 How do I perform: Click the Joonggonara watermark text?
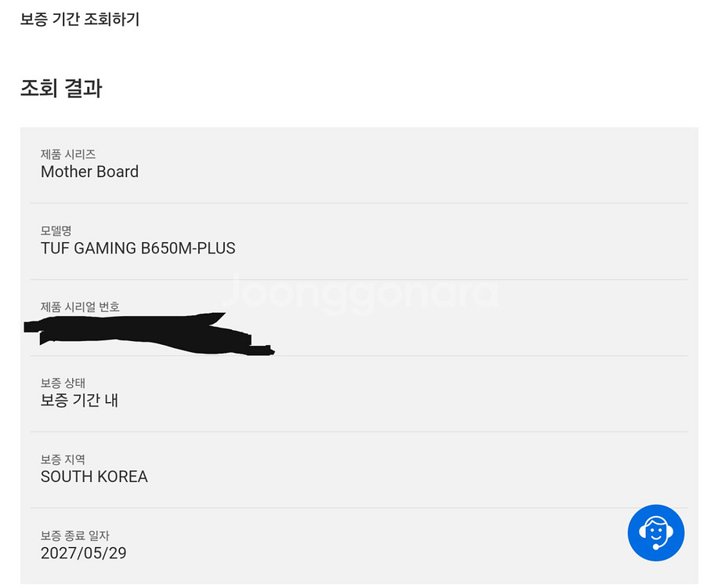pos(359,292)
